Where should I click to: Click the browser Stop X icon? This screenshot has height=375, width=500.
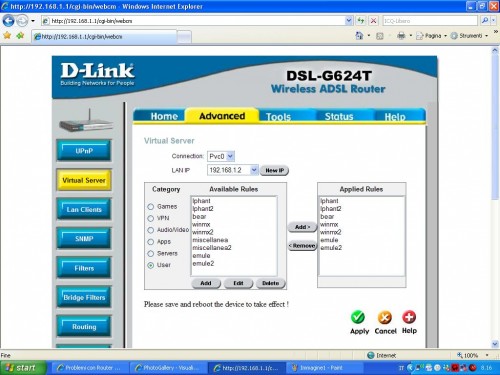tap(373, 21)
